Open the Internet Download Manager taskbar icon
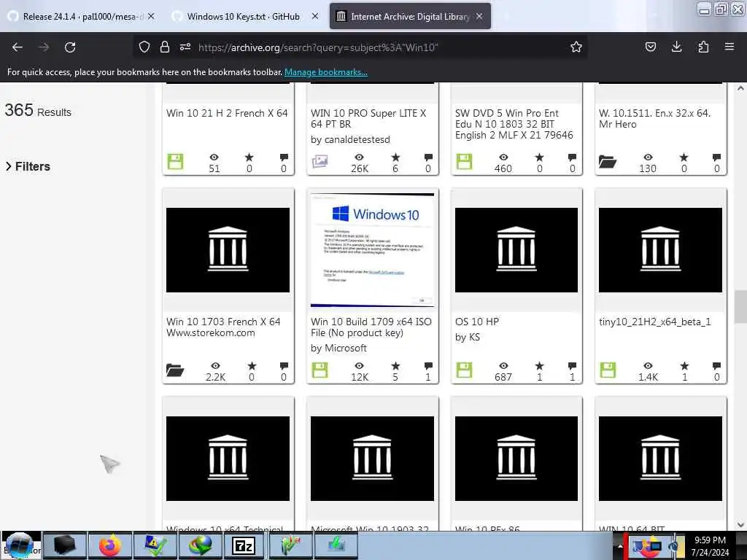The image size is (747, 560). point(200,545)
